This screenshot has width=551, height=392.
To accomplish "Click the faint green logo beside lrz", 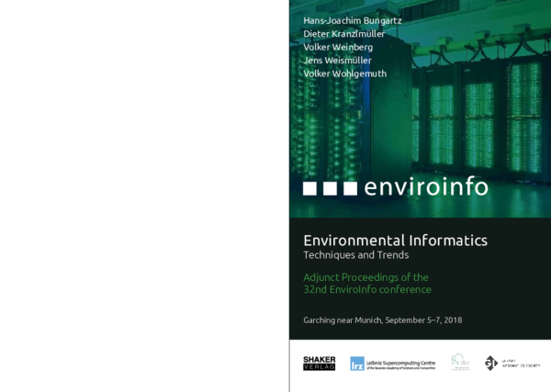I will 460,362.
